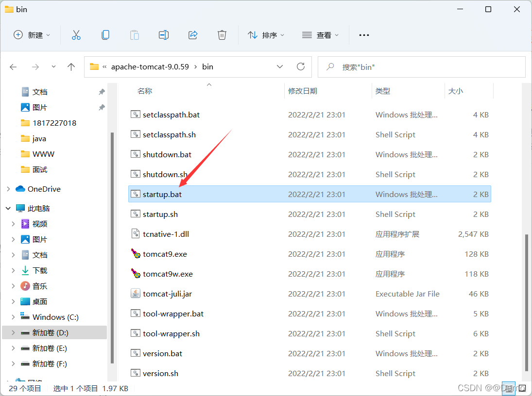
Task: Expand the address bar history dropdown
Action: pos(280,66)
